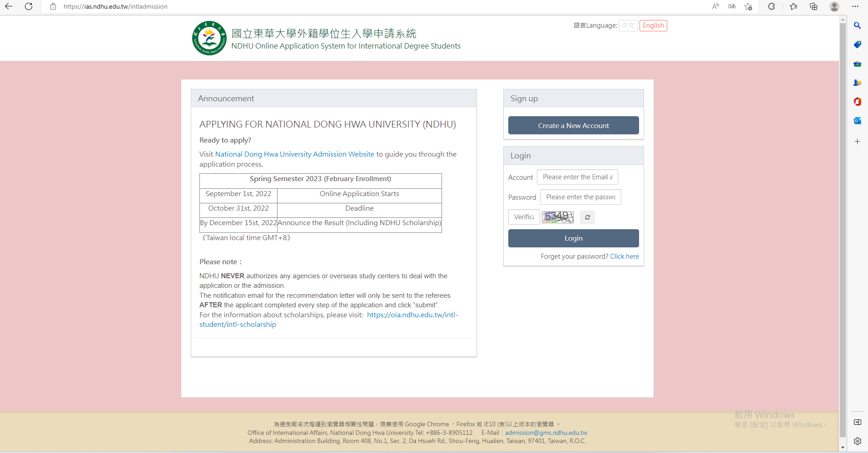The image size is (868, 453).
Task: Focus the Account email field
Action: click(577, 177)
